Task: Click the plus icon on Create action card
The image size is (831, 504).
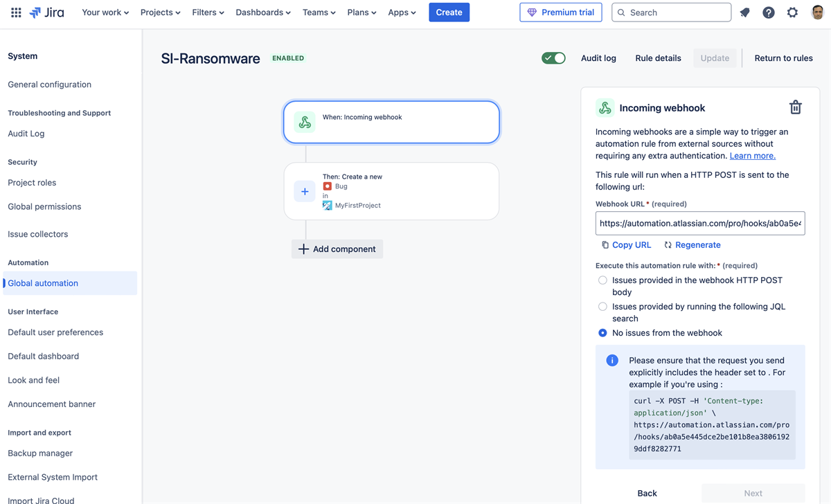Action: tap(305, 191)
